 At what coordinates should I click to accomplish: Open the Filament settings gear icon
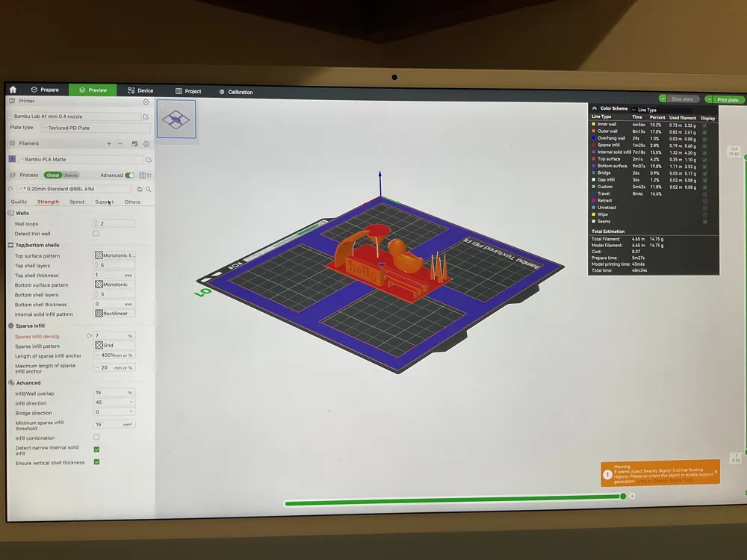point(146,144)
